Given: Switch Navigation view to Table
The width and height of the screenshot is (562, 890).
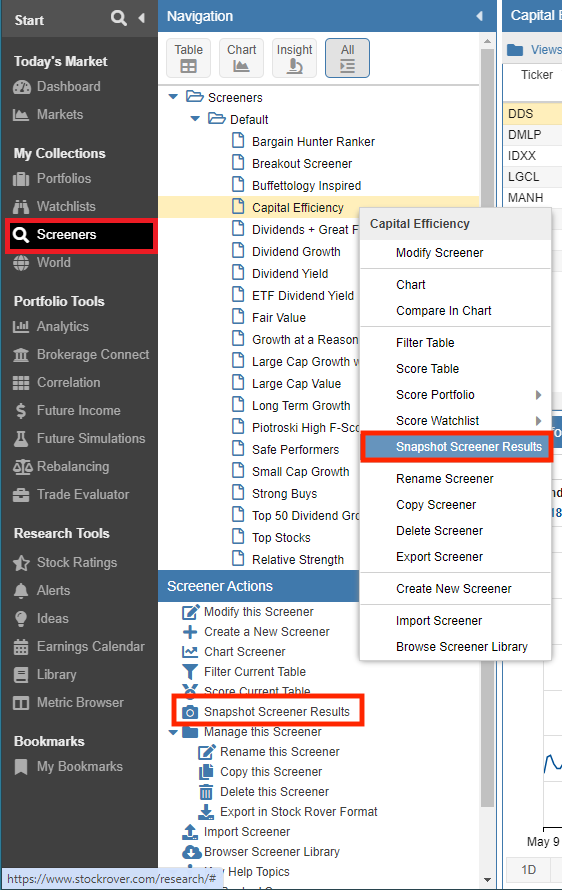Looking at the screenshot, I should click(188, 58).
